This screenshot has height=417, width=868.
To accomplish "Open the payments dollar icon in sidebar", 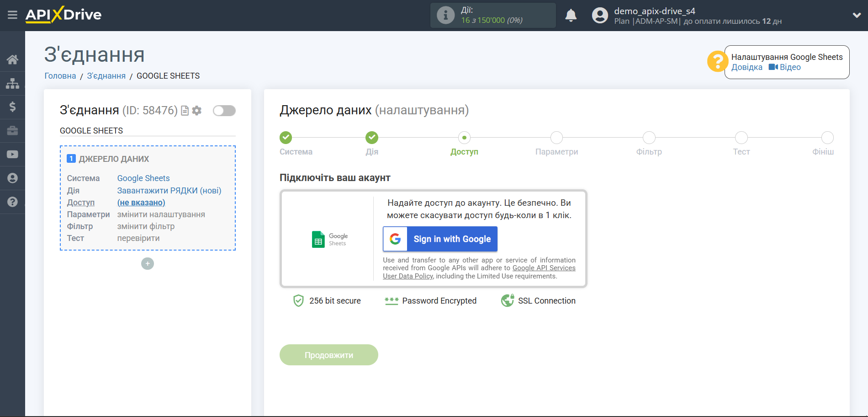I will tap(12, 107).
